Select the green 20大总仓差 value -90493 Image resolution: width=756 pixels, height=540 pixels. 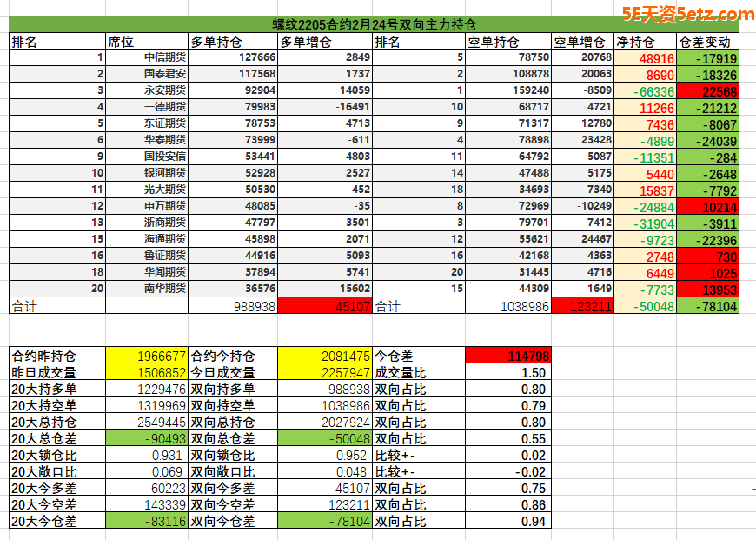click(x=146, y=438)
